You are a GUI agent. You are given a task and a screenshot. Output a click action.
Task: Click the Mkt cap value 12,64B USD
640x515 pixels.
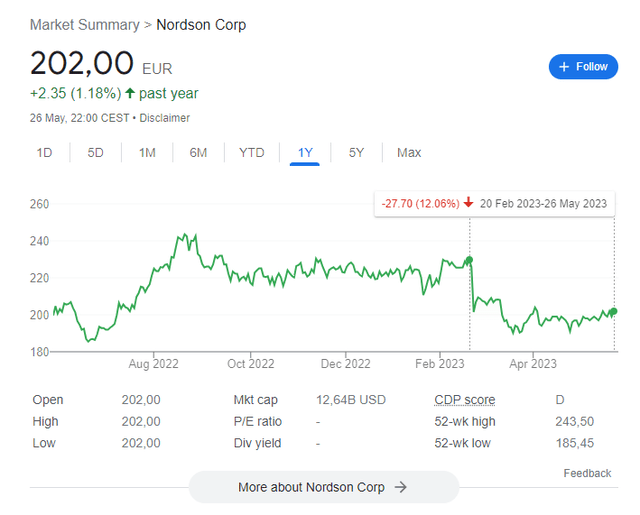[351, 400]
